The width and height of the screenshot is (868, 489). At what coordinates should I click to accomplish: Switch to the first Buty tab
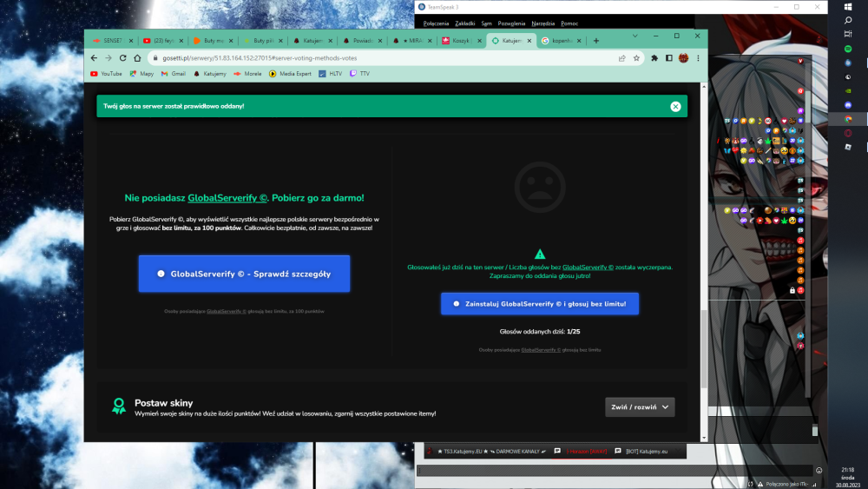pos(213,41)
